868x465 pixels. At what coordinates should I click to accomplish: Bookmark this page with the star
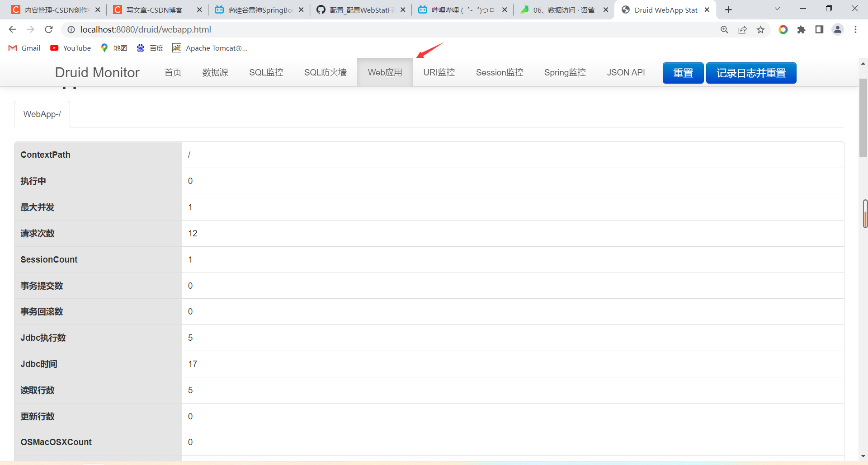pos(761,29)
